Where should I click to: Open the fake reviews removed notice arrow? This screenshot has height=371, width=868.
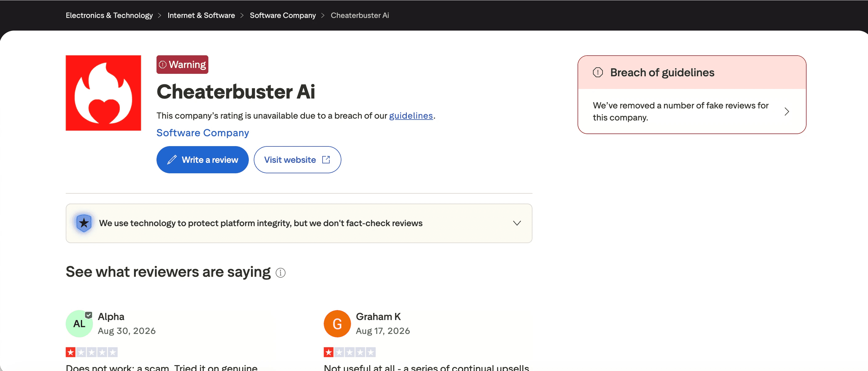tap(787, 112)
